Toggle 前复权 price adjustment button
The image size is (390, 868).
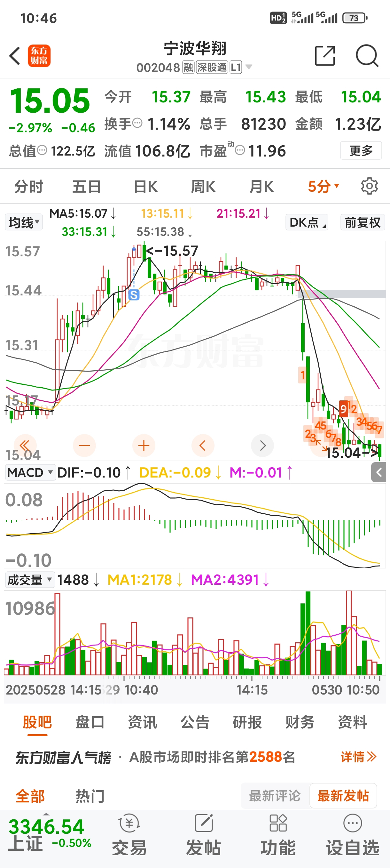coord(363,222)
